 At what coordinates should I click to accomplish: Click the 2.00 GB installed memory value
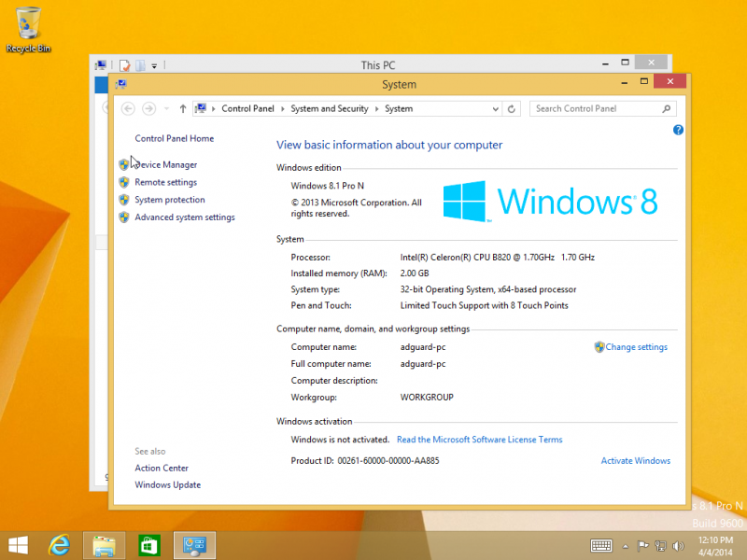(x=415, y=273)
